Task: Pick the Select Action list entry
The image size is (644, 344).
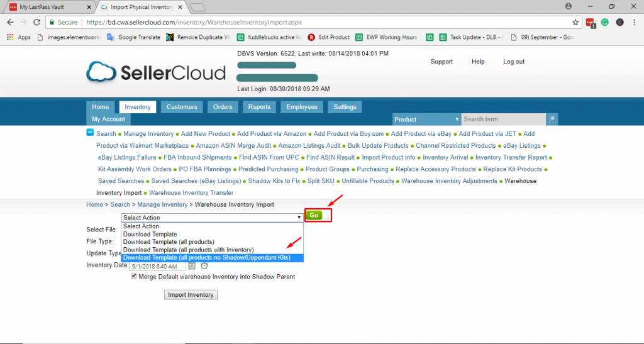Action: click(212, 226)
